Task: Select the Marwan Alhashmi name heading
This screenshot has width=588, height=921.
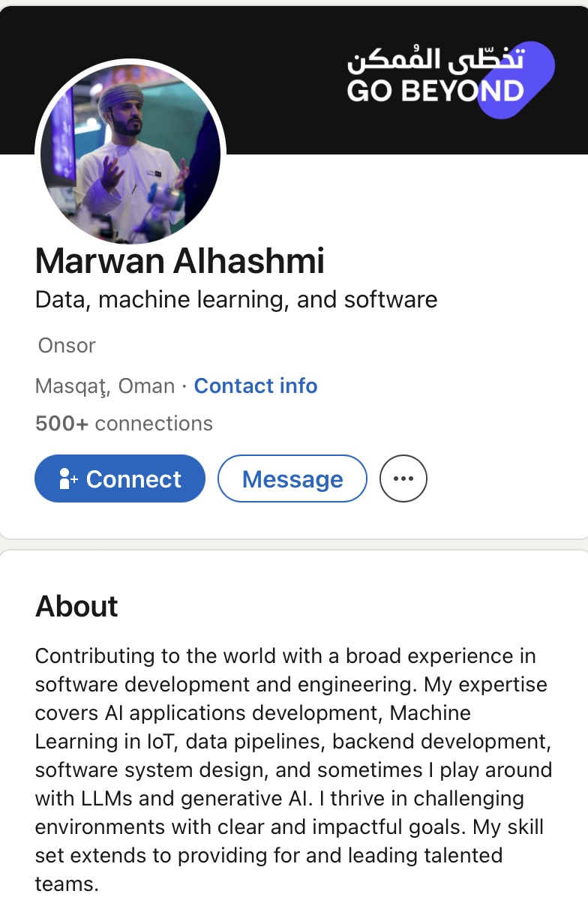Action: pos(180,261)
